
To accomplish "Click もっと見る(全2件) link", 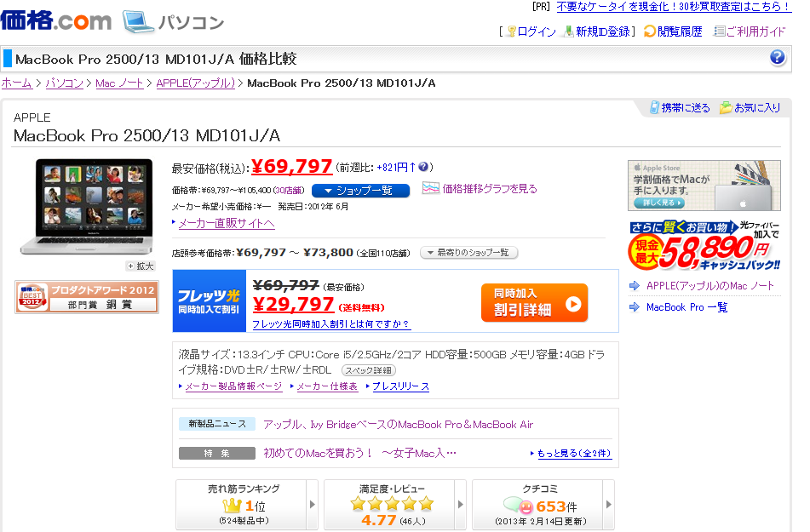I will click(574, 454).
